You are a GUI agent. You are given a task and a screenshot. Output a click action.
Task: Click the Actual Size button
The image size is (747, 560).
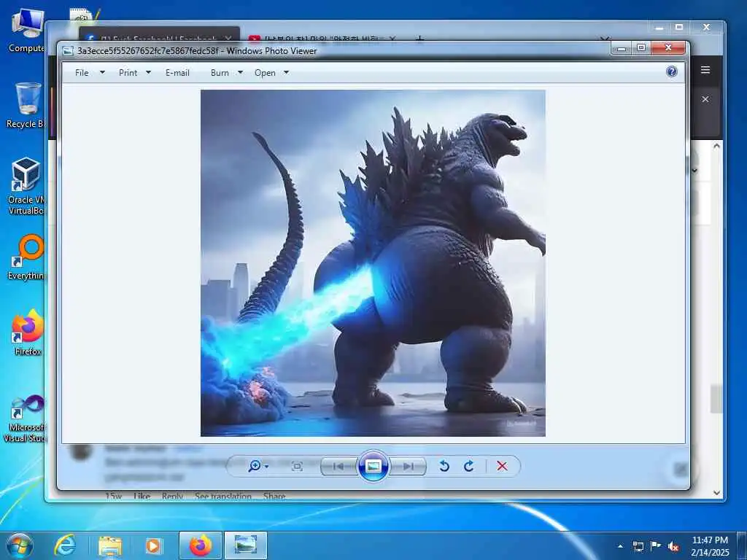[x=297, y=466]
